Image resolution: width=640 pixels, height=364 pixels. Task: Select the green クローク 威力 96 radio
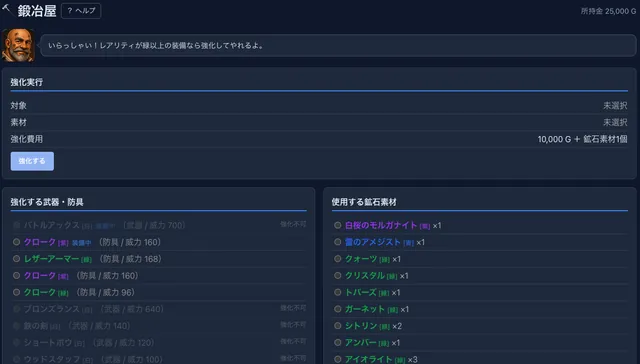(x=16, y=292)
